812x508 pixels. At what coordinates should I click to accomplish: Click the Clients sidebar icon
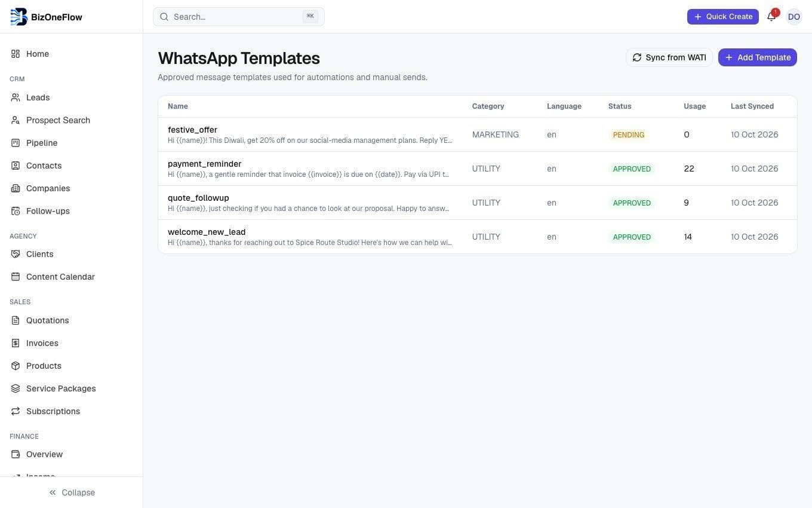[16, 254]
